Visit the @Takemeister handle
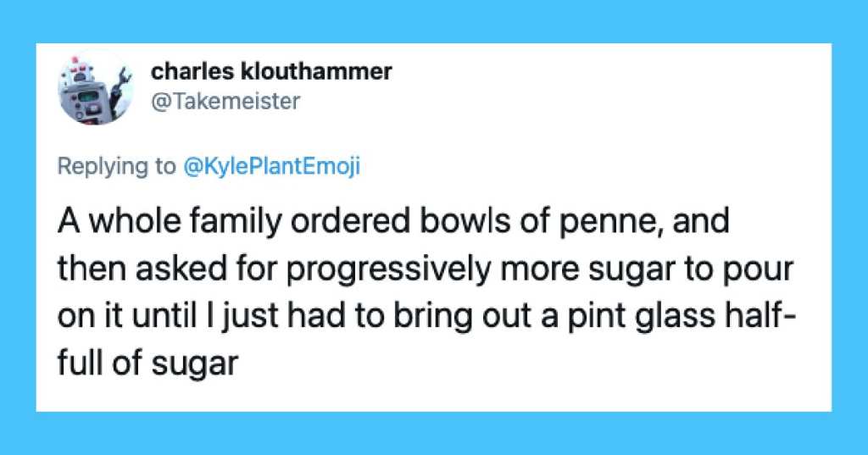Viewport: 868px width, 455px height. (x=225, y=102)
